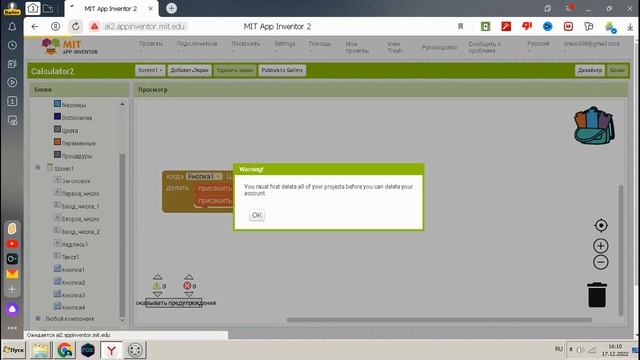640x360 pixels.
Task: Open the Кнопка1 dropdown on the block
Action: 218,176
